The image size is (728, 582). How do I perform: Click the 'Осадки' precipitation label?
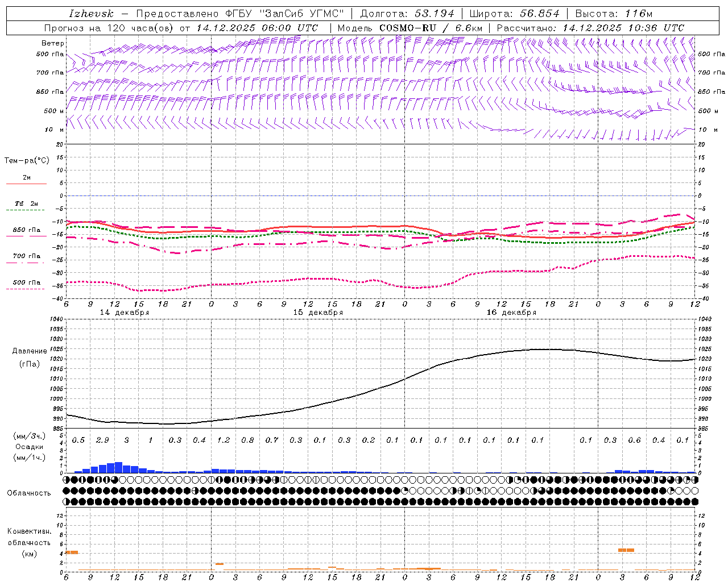tap(30, 447)
